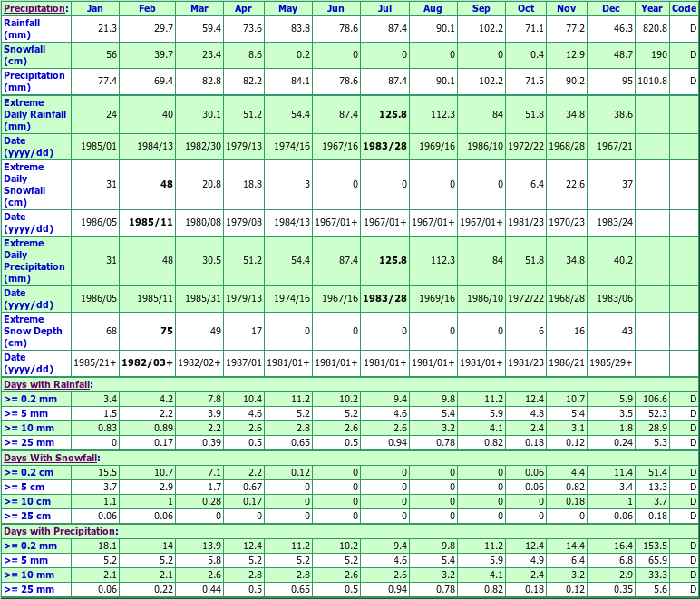Click >= 25 cm snowfall row label
This screenshot has width=700, height=599.
click(26, 516)
